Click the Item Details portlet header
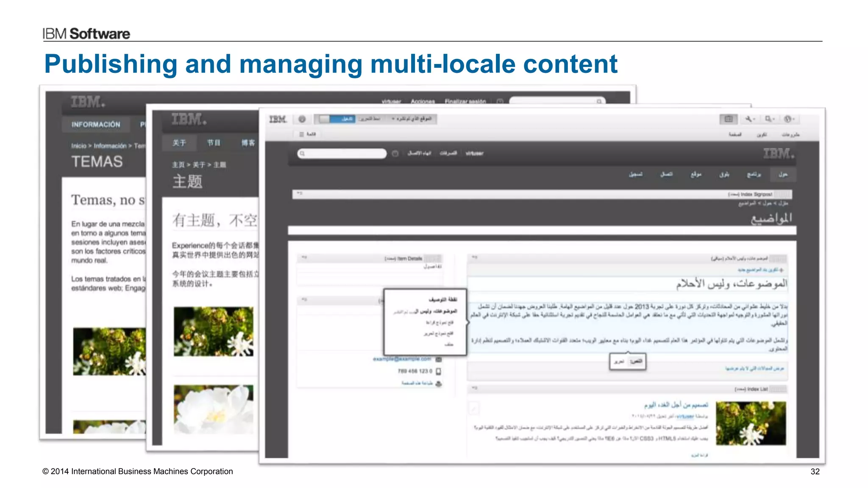The image size is (868, 488). point(370,258)
